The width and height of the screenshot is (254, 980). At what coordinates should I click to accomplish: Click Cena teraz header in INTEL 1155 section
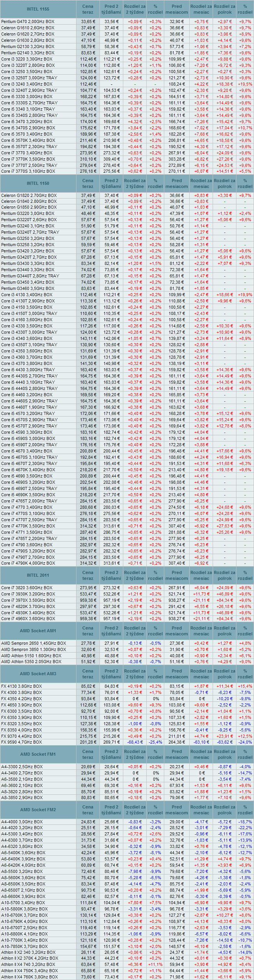click(x=88, y=9)
